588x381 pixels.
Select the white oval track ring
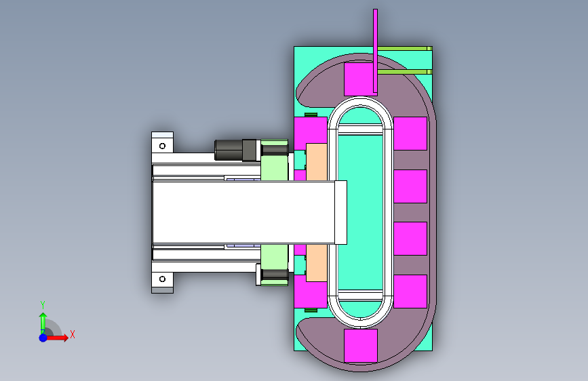[388, 212]
